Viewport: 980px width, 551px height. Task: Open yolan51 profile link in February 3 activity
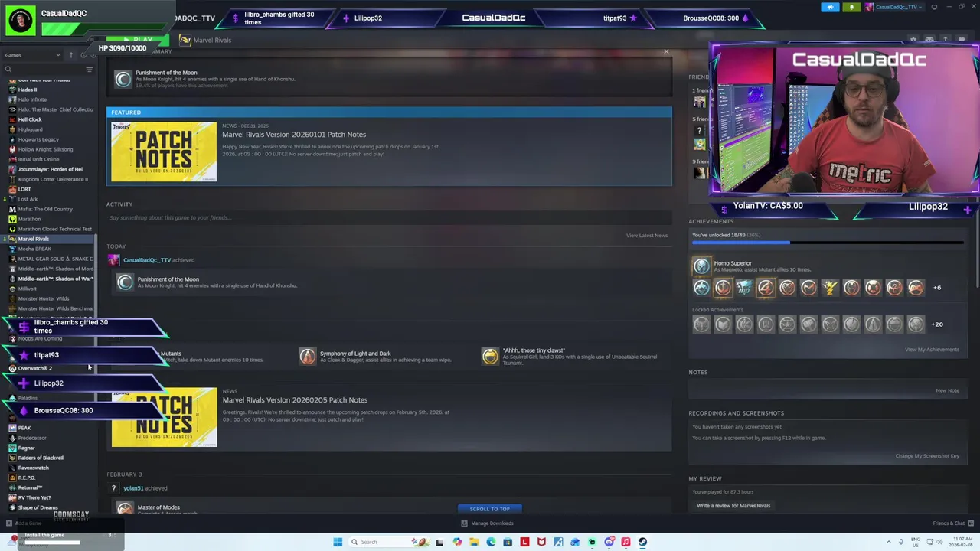coord(133,488)
